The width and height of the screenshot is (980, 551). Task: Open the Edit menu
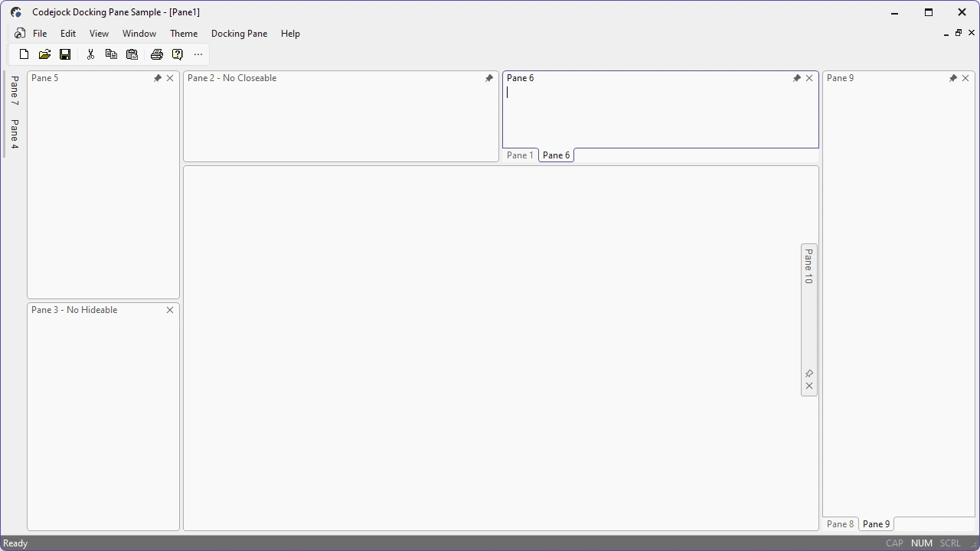tap(68, 34)
